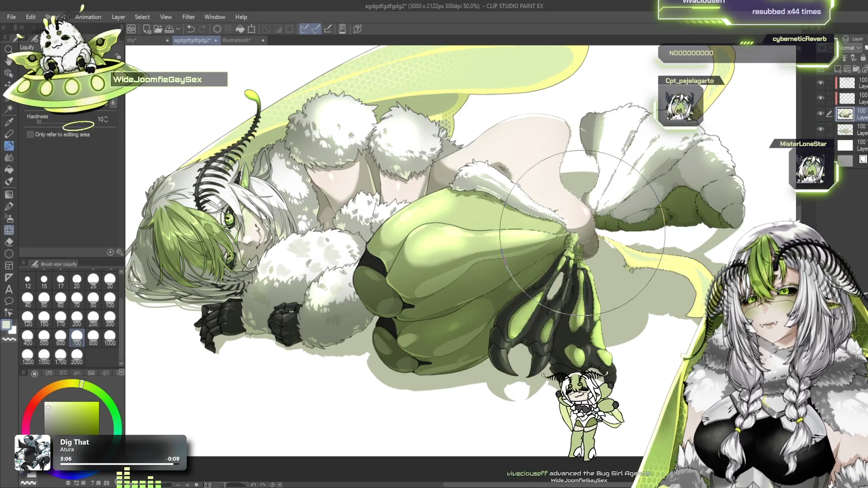Click the Save icon in the command bar
The width and height of the screenshot is (868, 488).
169,29
